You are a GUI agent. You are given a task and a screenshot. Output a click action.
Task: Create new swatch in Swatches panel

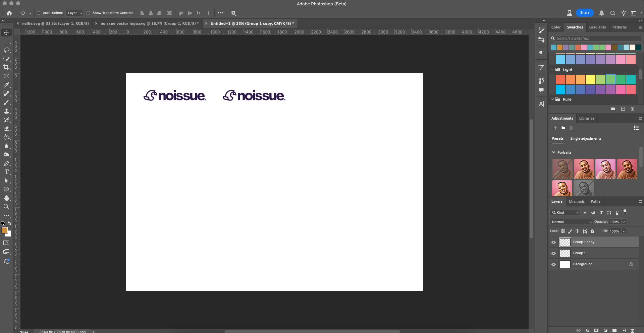pyautogui.click(x=623, y=109)
